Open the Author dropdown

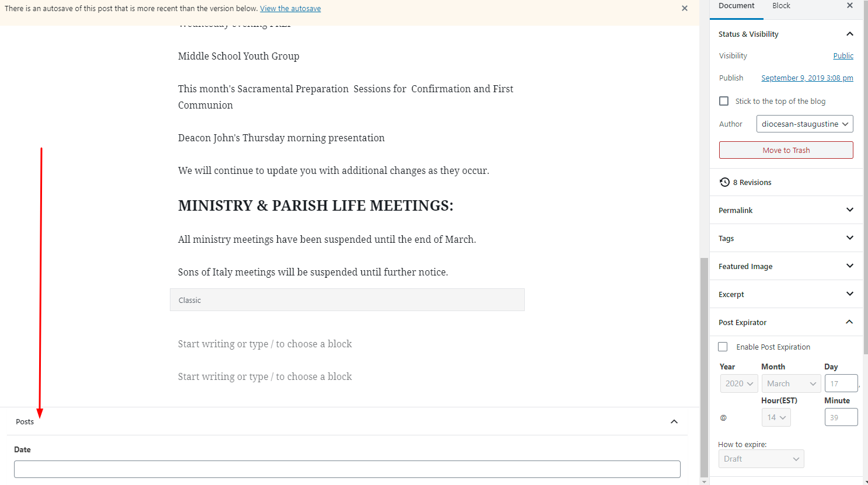(804, 124)
